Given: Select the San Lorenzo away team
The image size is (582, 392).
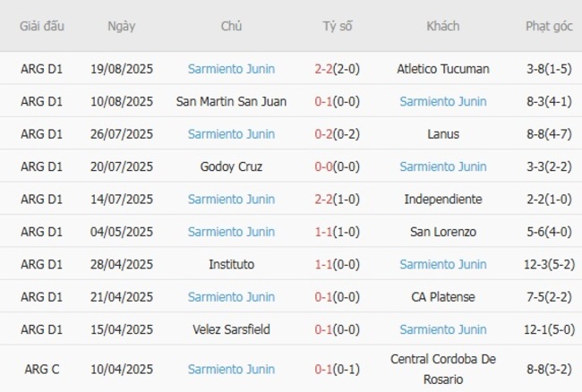Looking at the screenshot, I should point(442,232).
